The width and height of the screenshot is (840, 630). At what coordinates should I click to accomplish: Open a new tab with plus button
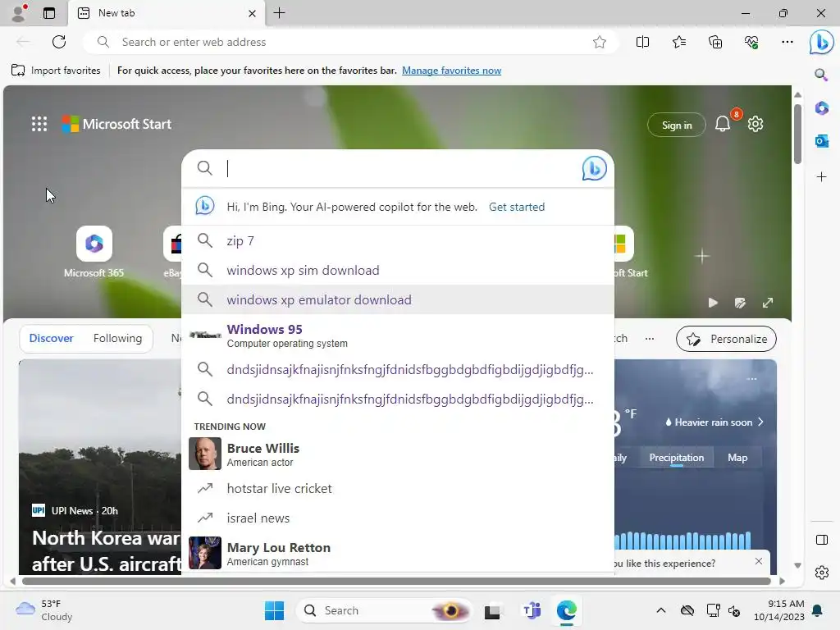pos(279,13)
